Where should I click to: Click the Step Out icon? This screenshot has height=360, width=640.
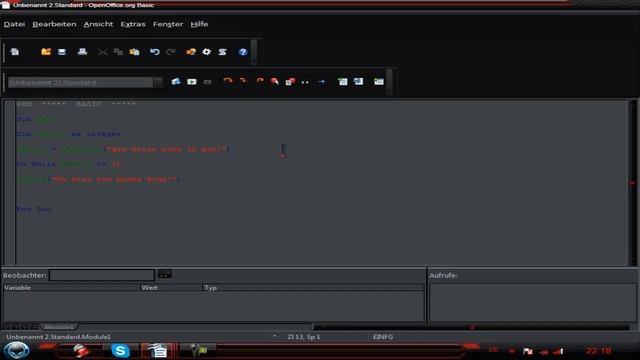pyautogui.click(x=259, y=82)
